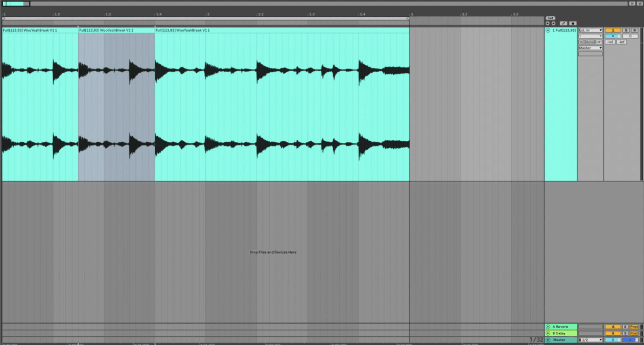Click first -inf send level field
Screen dimensions: 644x345
pyautogui.click(x=610, y=42)
